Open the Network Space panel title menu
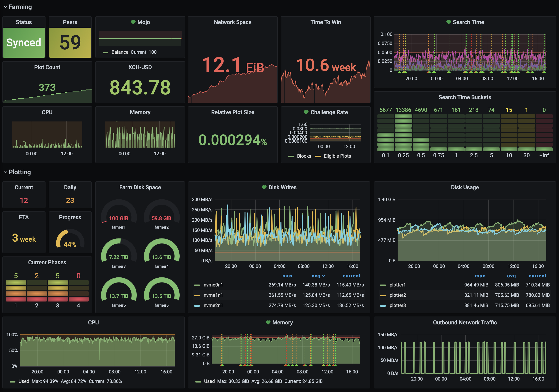Image resolution: width=559 pixels, height=392 pixels. point(232,22)
